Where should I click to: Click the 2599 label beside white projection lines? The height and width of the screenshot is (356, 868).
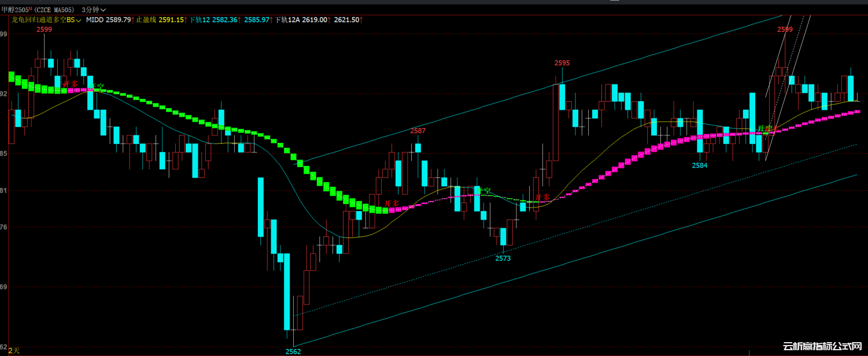[785, 29]
